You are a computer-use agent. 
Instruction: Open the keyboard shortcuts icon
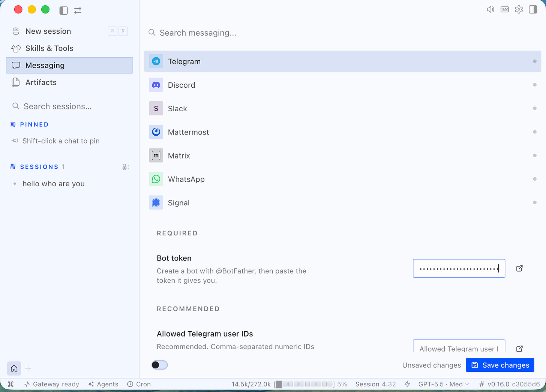tap(505, 10)
